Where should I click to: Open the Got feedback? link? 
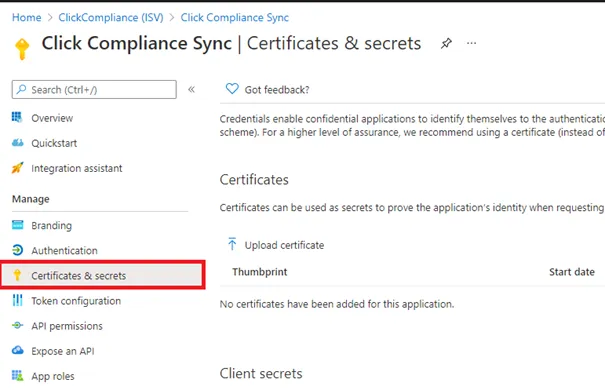(x=277, y=90)
